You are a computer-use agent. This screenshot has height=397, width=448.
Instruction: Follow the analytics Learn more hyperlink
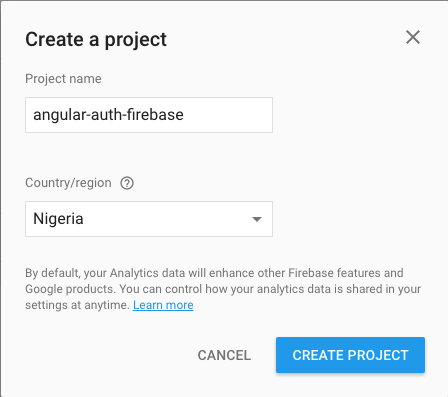(163, 305)
